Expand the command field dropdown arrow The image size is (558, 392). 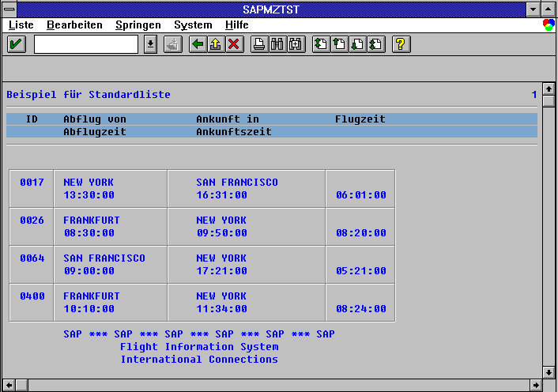tap(150, 44)
